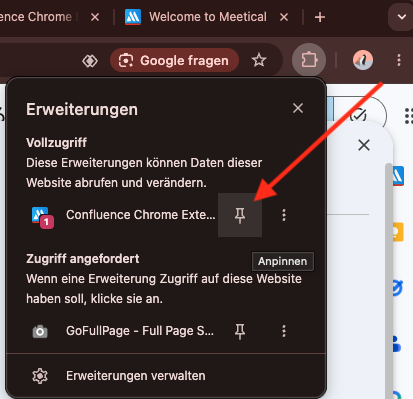Open more options for GoFullPage extension

284,331
